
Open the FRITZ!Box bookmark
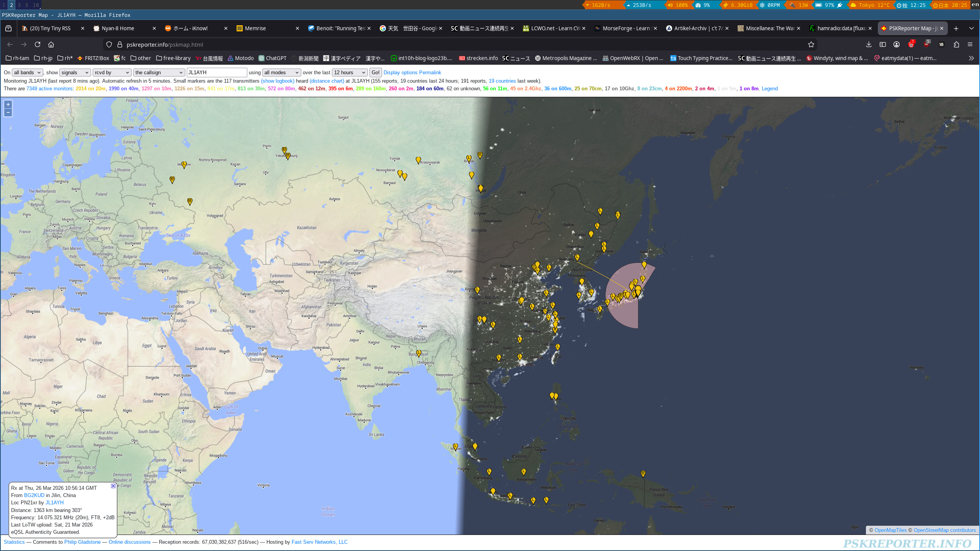[x=93, y=58]
